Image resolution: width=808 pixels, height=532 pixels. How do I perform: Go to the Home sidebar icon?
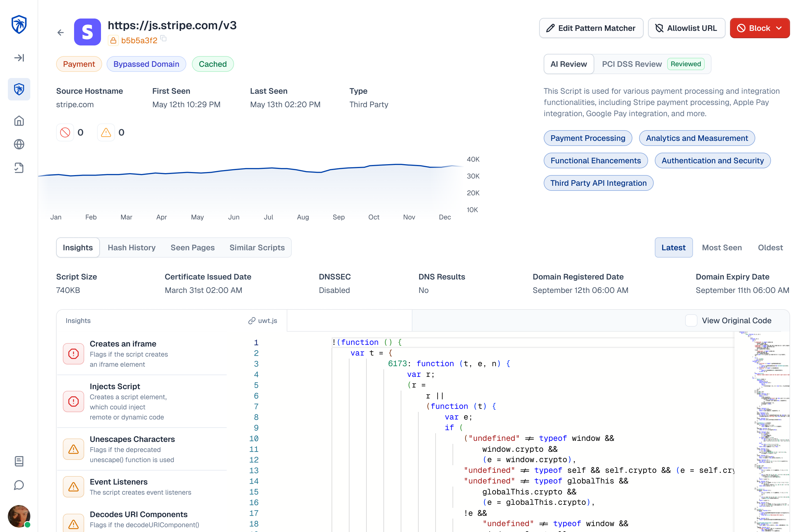19,121
